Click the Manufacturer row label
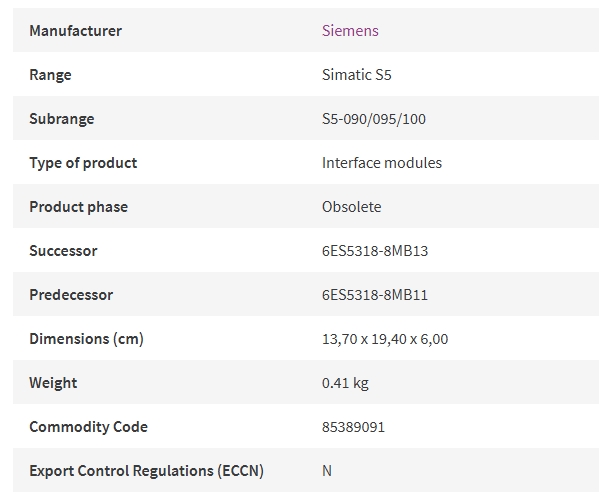 pyautogui.click(x=75, y=30)
